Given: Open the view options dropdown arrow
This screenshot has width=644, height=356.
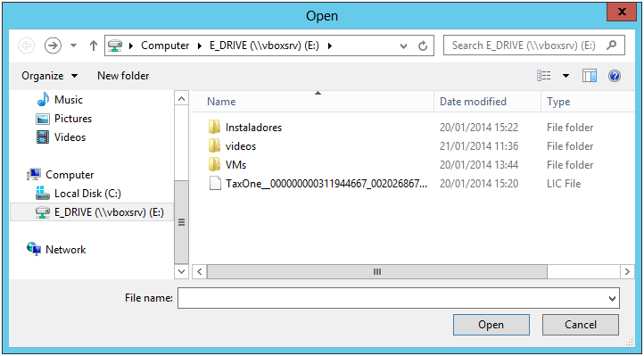Looking at the screenshot, I should point(566,76).
